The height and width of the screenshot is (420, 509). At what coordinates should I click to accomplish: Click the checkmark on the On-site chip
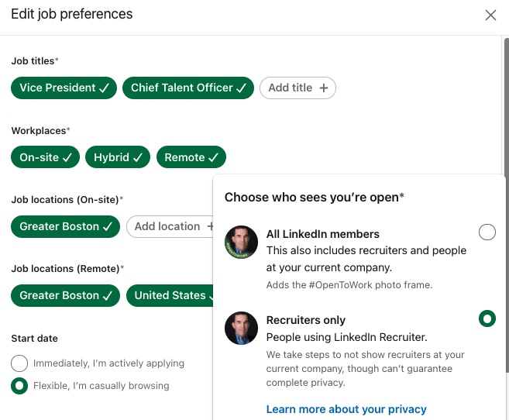tap(67, 157)
